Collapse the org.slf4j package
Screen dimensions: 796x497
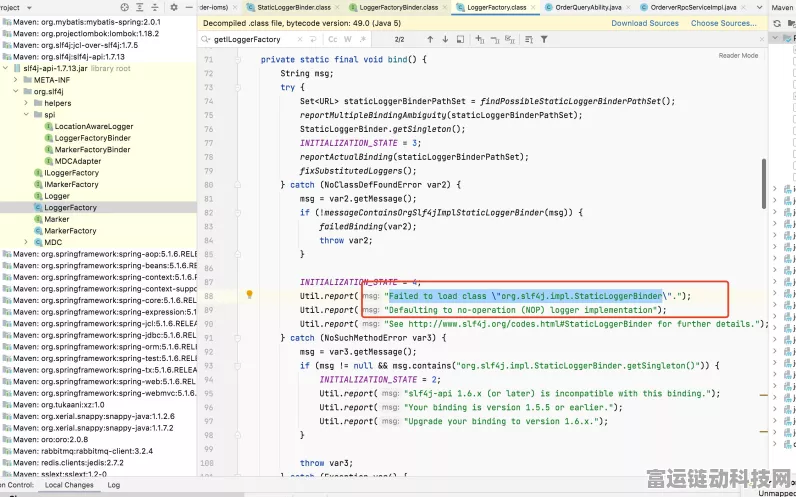[x=16, y=92]
